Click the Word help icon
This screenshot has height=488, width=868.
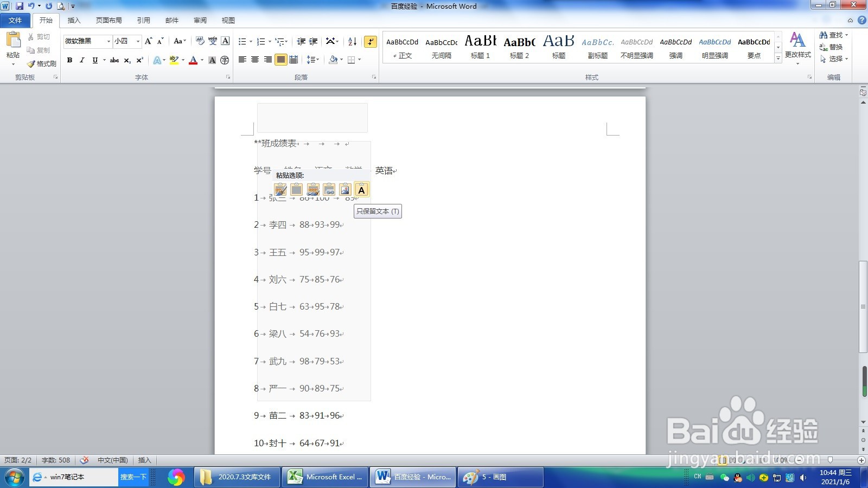(x=861, y=20)
